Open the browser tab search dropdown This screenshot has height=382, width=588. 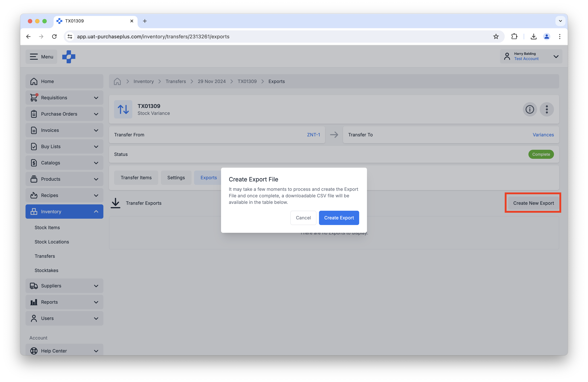coord(560,21)
